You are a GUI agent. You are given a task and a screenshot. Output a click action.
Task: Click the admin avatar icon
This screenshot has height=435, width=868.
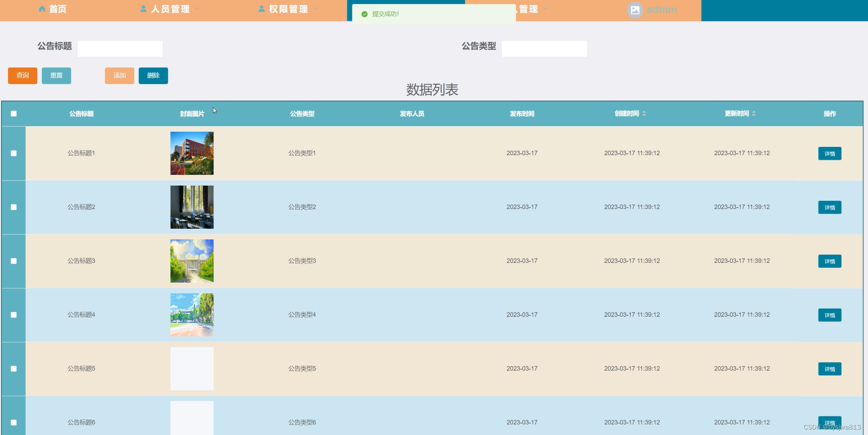point(635,10)
